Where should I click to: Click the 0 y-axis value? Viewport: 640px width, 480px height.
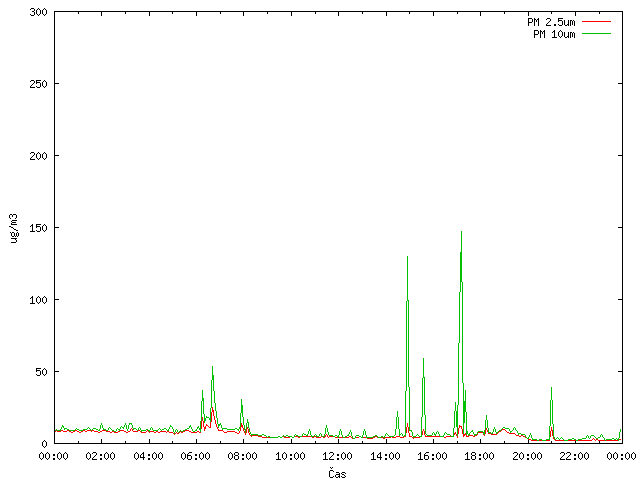[44, 444]
